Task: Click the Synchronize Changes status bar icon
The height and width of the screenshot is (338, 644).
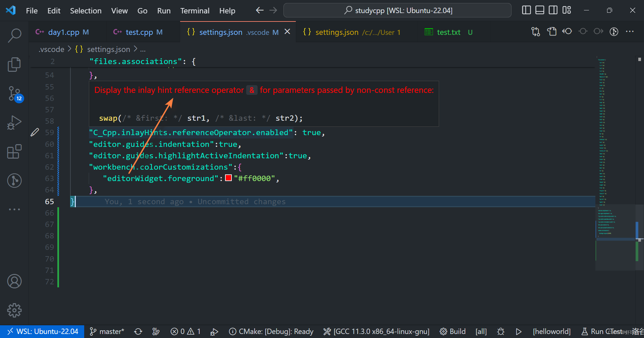Action: point(138,331)
